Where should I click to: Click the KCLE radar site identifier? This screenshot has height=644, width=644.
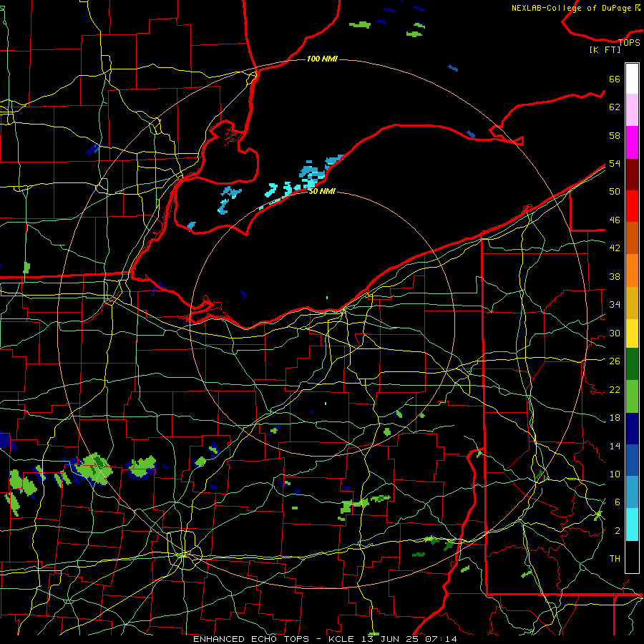tap(341, 639)
